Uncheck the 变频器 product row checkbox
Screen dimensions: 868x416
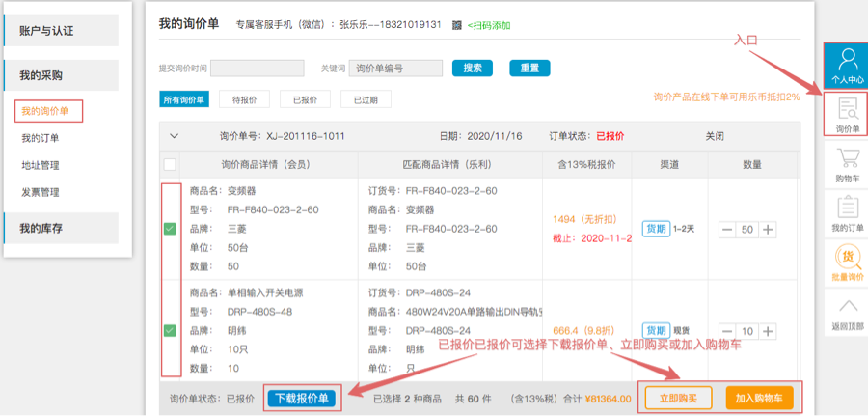point(170,229)
